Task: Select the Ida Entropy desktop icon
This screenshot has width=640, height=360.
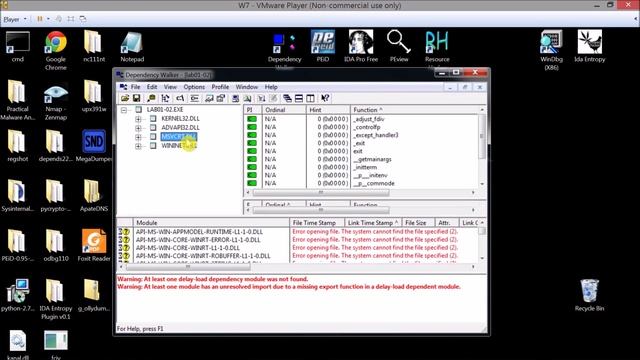Action: point(589,46)
